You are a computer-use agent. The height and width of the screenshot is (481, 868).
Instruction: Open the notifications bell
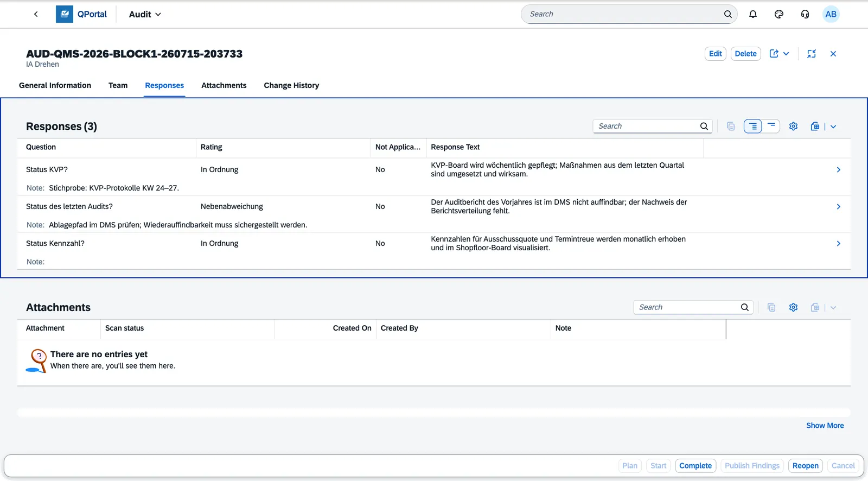[753, 14]
